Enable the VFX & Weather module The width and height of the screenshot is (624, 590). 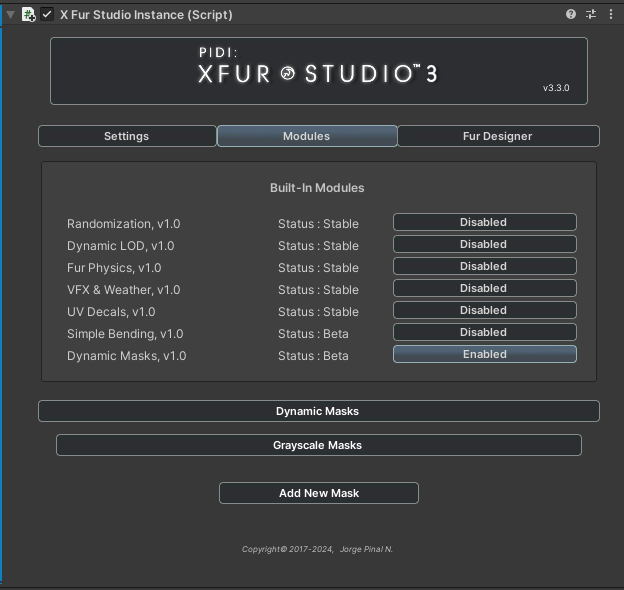[484, 288]
